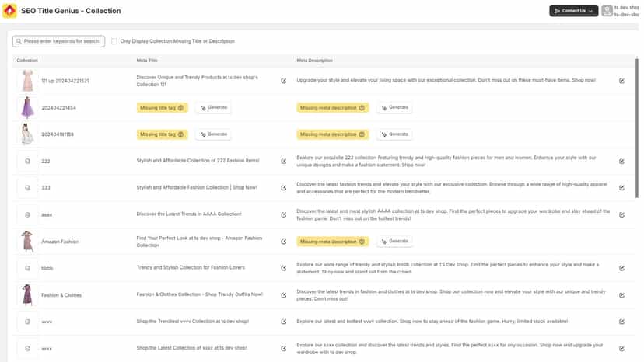Select the Amazon Fashion collection name

(60, 242)
